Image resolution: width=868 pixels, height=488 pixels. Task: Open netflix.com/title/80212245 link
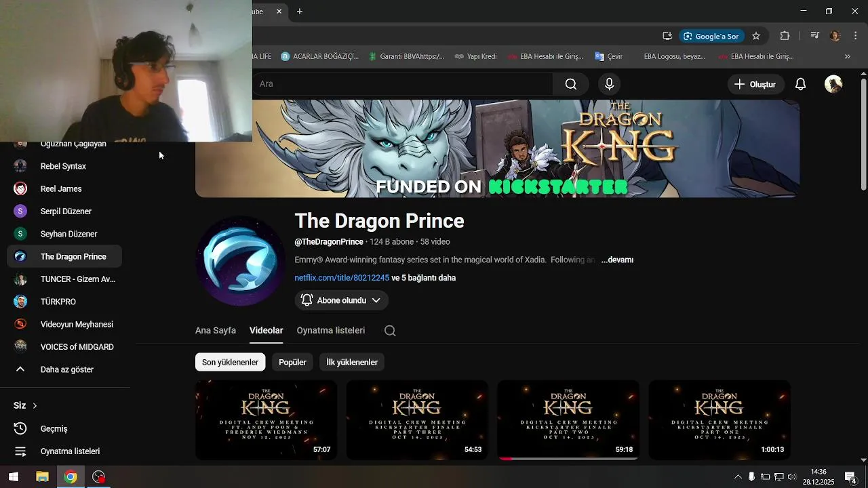click(x=342, y=278)
